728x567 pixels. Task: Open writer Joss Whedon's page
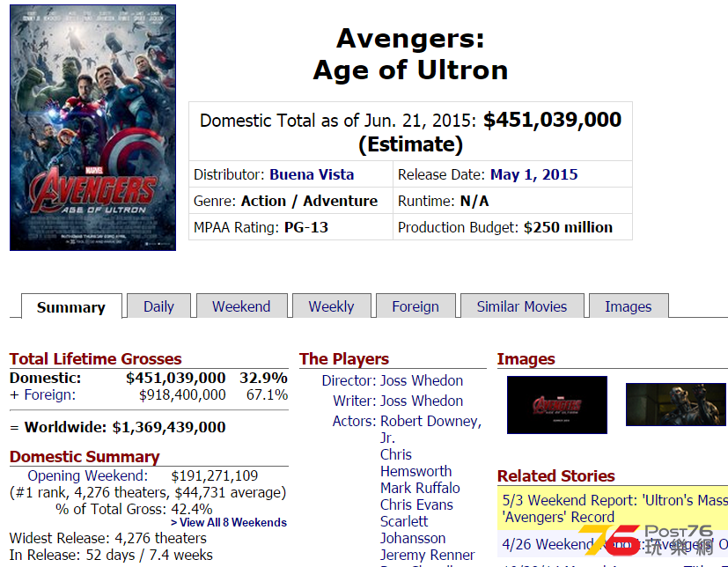[422, 401]
